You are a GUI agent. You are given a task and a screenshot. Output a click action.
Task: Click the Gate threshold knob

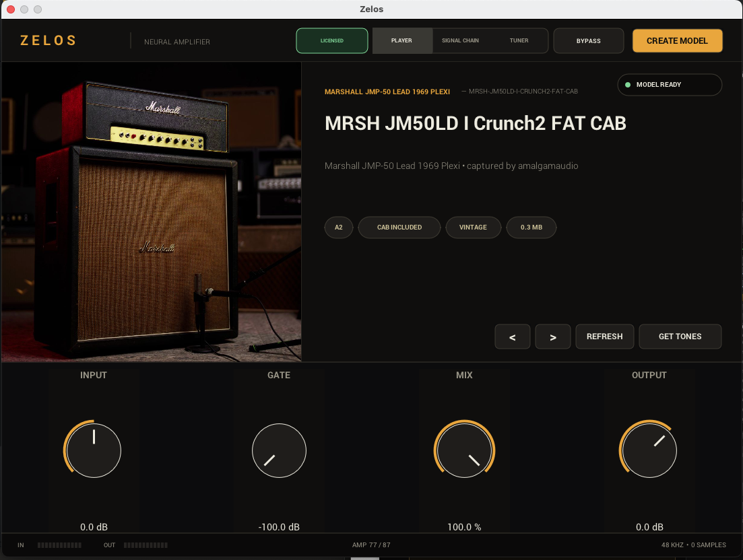(279, 450)
